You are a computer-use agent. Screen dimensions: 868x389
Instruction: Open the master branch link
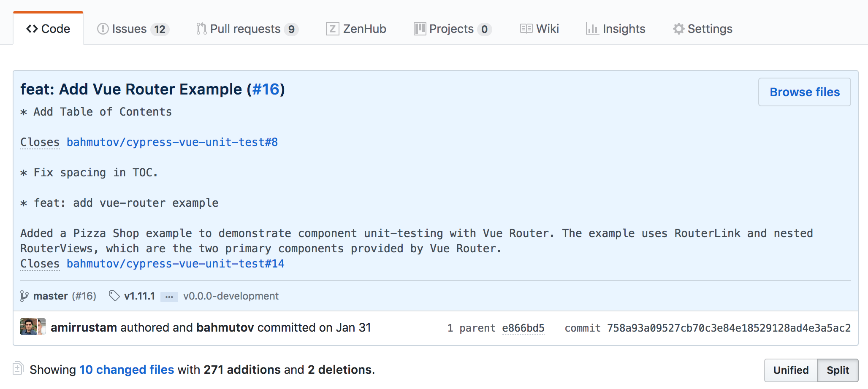tap(51, 296)
